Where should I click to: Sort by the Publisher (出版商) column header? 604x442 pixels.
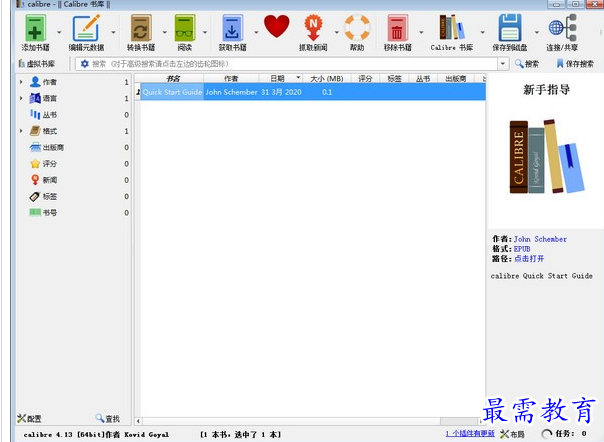point(456,78)
